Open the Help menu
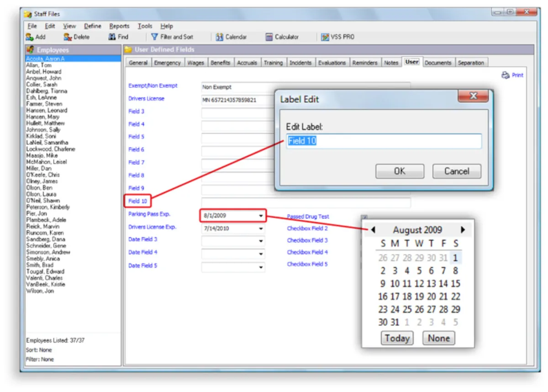The height and width of the screenshot is (392, 548). (x=167, y=26)
